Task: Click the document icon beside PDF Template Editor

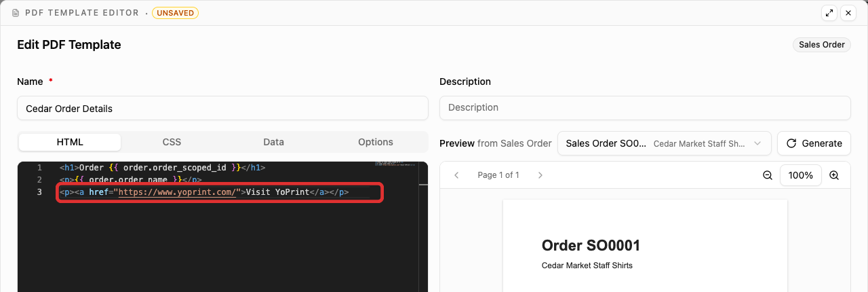Action: click(16, 13)
